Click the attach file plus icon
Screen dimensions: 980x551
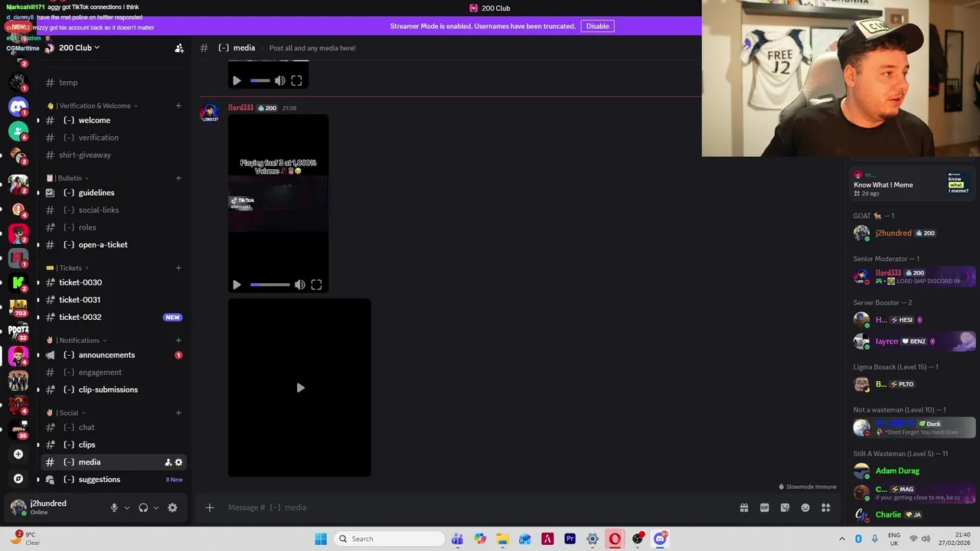coord(210,507)
